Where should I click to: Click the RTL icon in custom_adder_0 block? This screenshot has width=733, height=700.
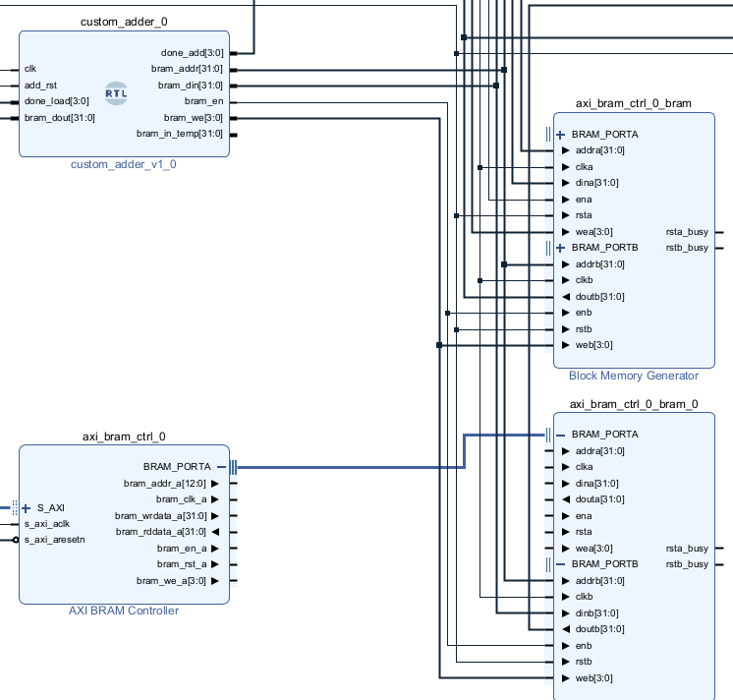point(116,93)
